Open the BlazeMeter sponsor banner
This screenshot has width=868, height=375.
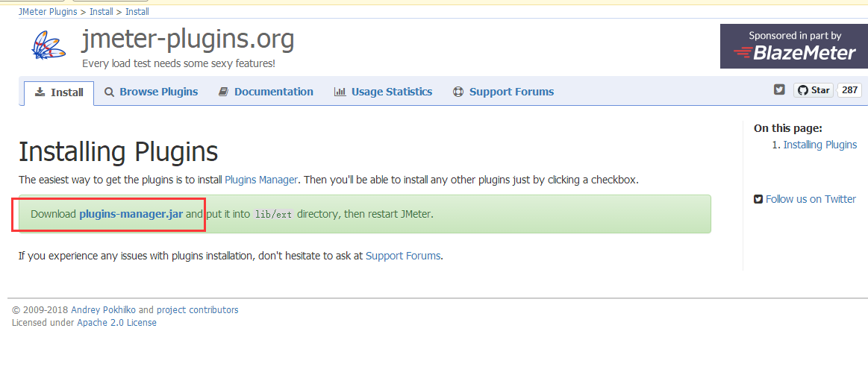[x=793, y=46]
